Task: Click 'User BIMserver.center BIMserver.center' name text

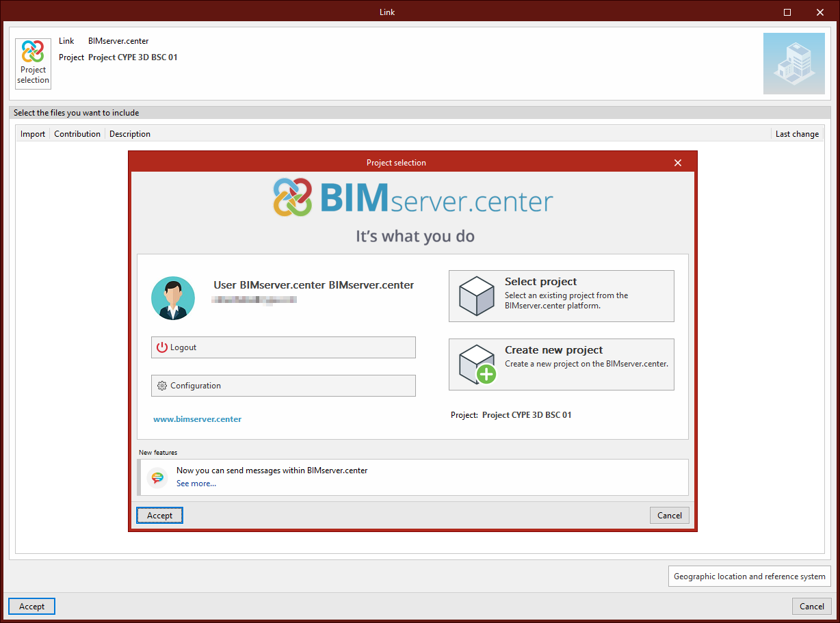Action: tap(314, 285)
